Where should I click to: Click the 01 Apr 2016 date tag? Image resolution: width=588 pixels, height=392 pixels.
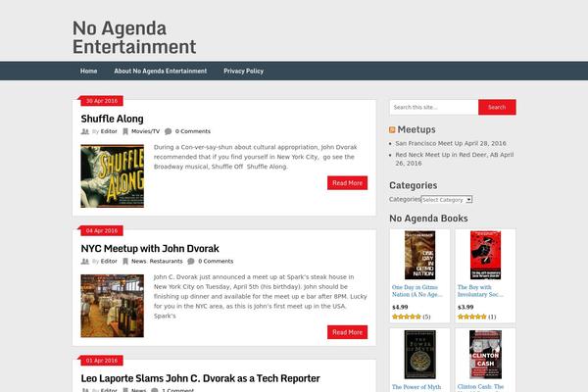102,361
